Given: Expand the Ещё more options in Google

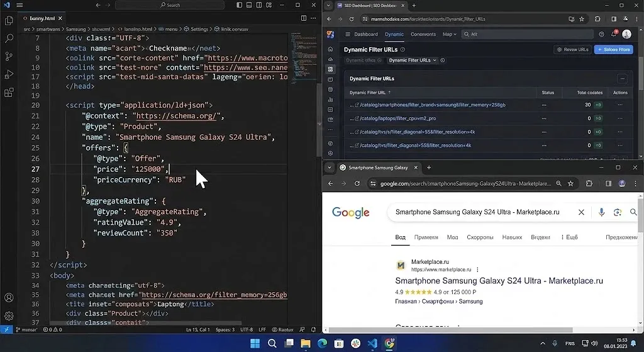Looking at the screenshot, I should tap(569, 237).
